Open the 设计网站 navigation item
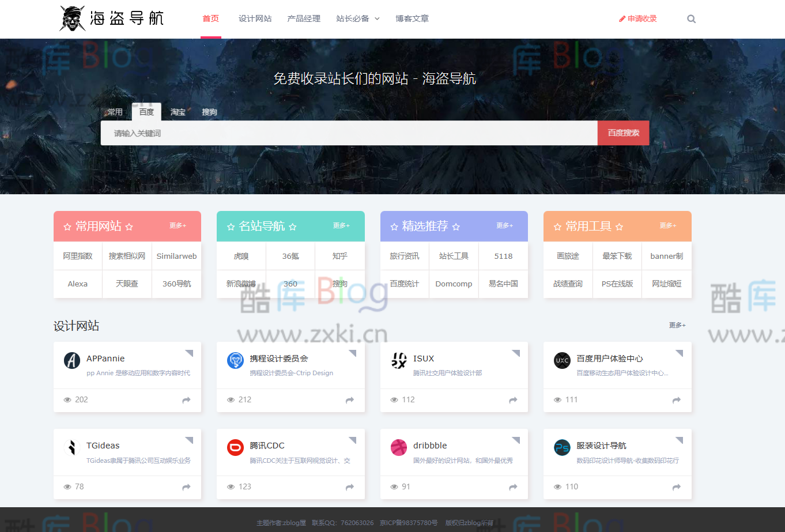Screen dimensions: 785x532 tap(255, 18)
